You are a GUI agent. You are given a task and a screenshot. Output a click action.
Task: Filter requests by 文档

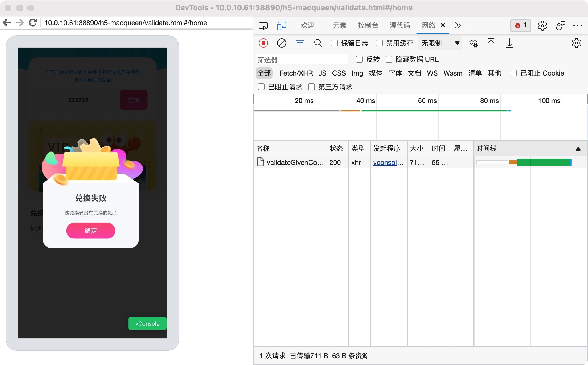(414, 73)
